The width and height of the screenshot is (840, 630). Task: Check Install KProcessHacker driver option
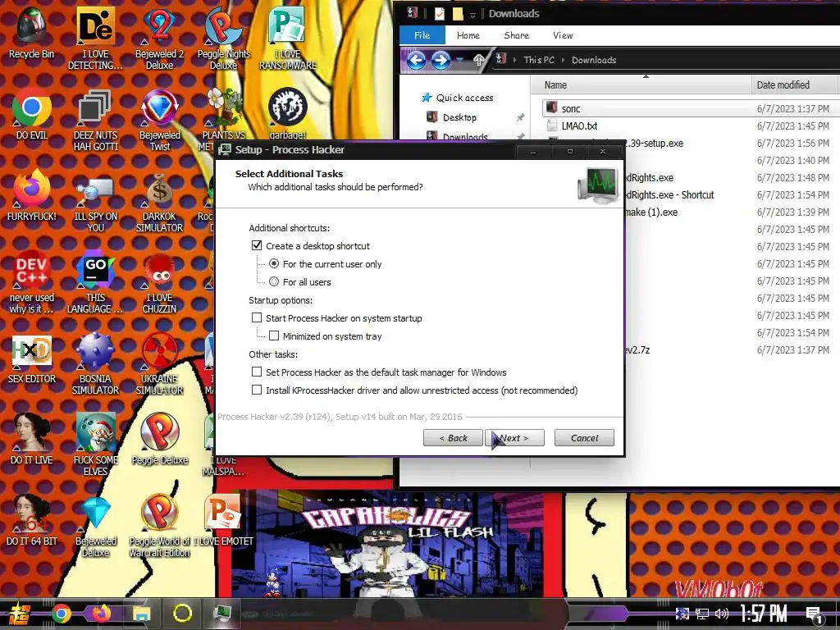257,390
